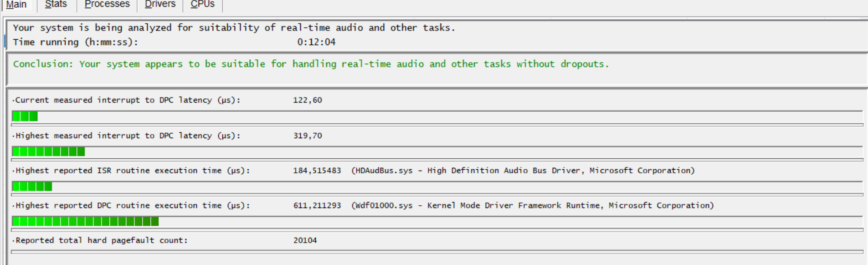Select the Drivers tab

pos(160,5)
